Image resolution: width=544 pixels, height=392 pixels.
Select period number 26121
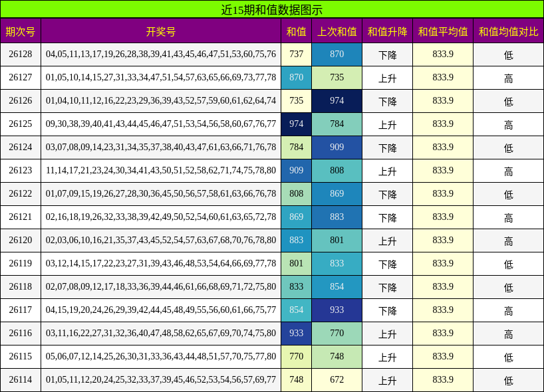21,217
